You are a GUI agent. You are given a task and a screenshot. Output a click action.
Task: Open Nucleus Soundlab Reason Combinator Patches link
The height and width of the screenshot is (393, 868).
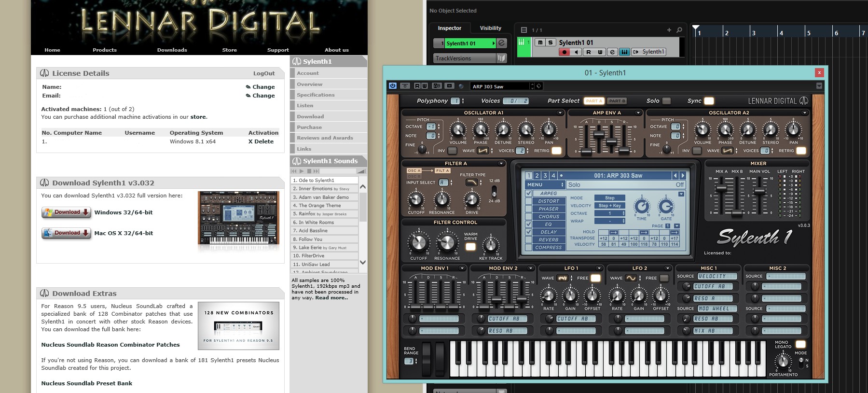pos(110,345)
